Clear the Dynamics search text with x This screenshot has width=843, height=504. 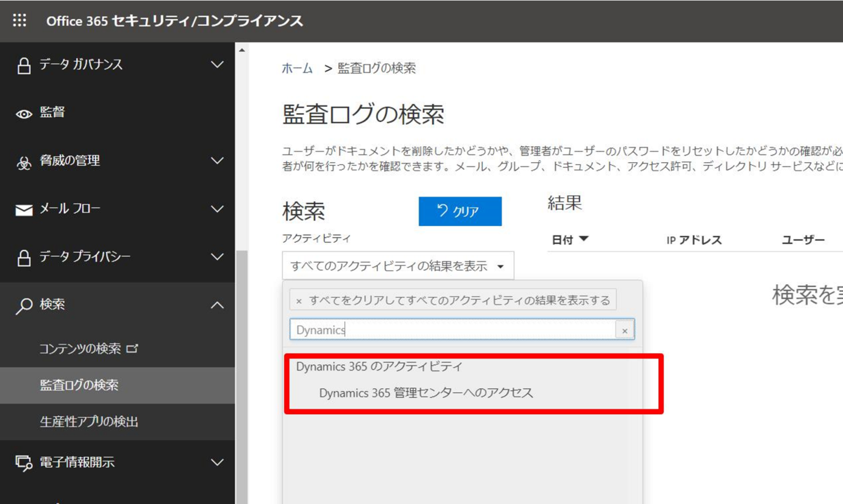[624, 330]
